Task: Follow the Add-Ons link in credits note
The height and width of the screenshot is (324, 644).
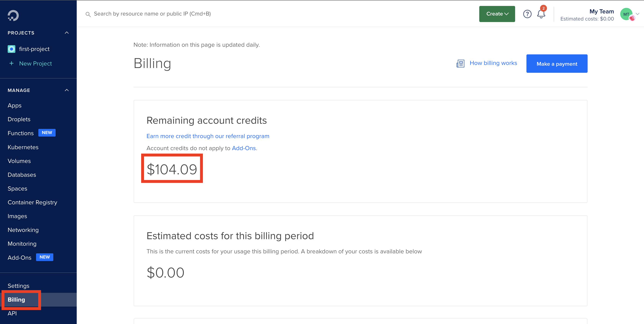Action: [244, 148]
